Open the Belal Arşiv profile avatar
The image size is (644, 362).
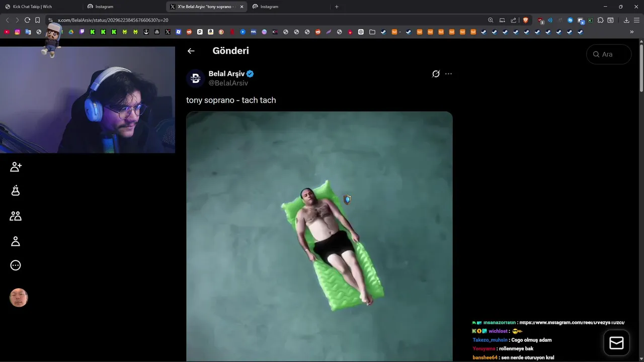tap(195, 78)
